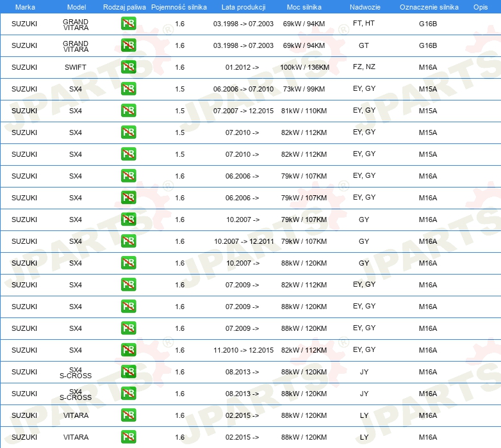Click fuel icon in 88kW / 120KM GY row

click(128, 262)
